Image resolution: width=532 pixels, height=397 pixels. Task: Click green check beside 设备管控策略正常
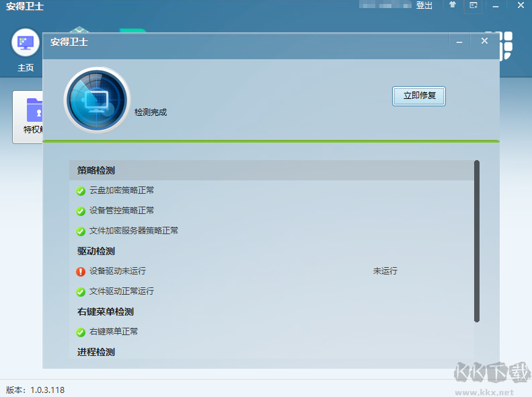[81, 211]
